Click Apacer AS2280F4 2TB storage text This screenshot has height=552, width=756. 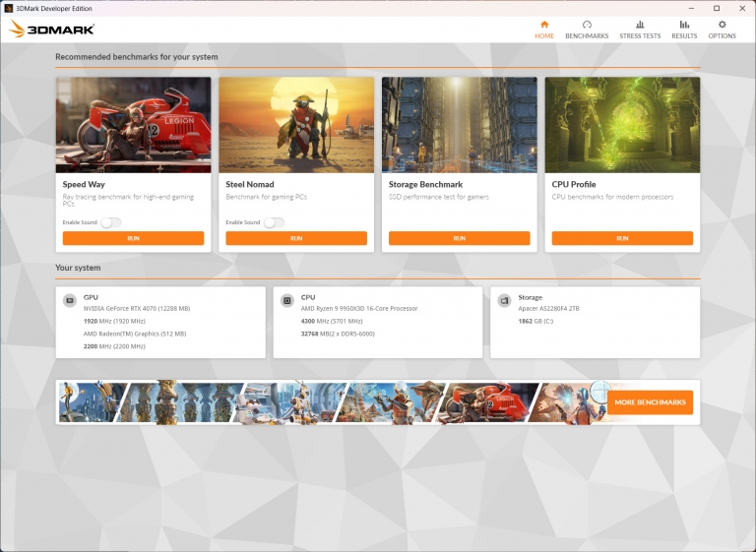coord(548,309)
